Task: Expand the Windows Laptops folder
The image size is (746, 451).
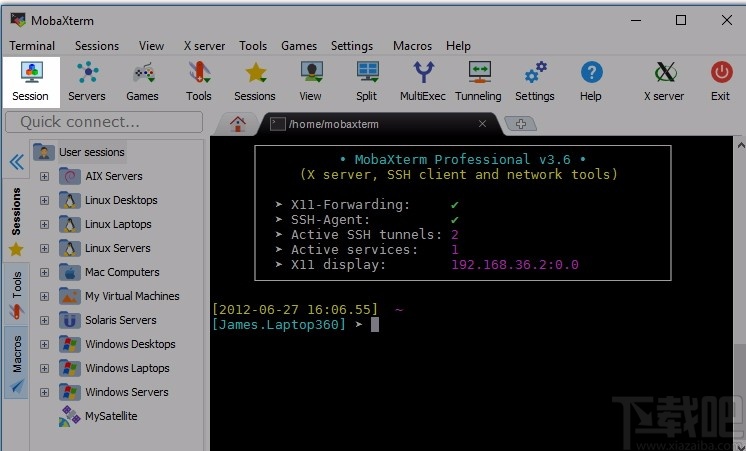Action: tap(44, 368)
